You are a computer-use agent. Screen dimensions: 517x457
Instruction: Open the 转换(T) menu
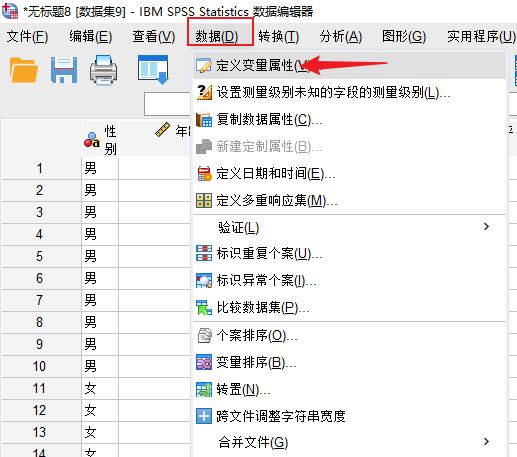(x=279, y=36)
